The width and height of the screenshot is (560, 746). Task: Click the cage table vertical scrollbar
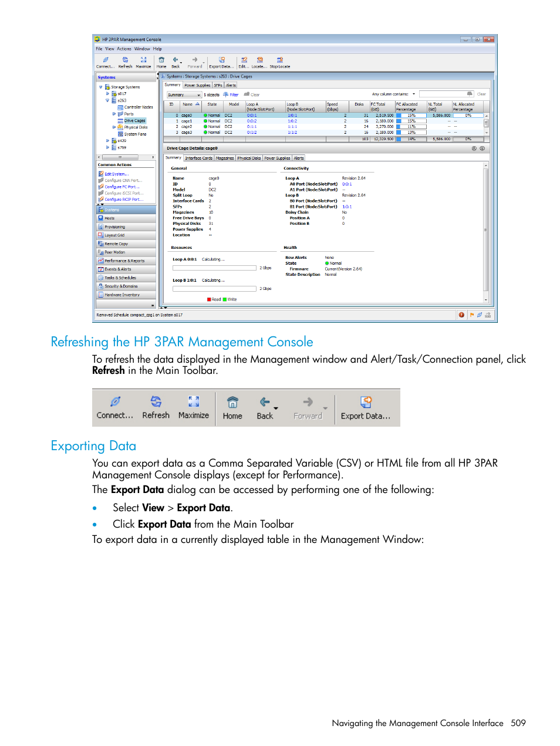pos(486,124)
